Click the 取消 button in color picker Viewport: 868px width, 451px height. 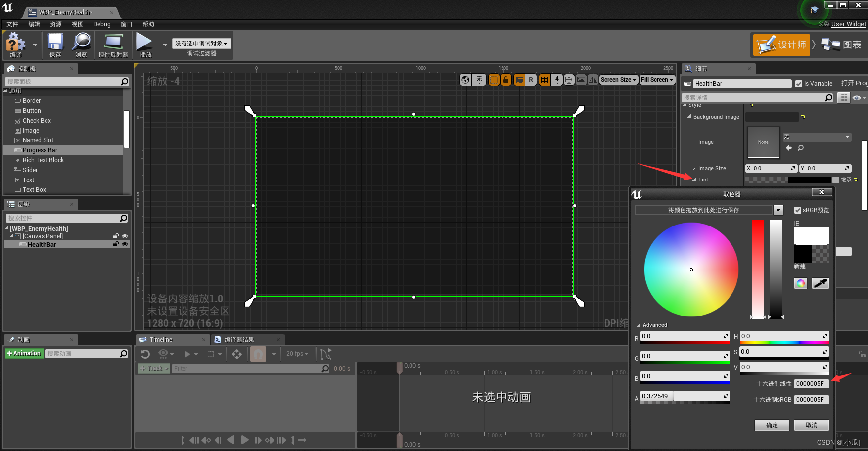812,425
